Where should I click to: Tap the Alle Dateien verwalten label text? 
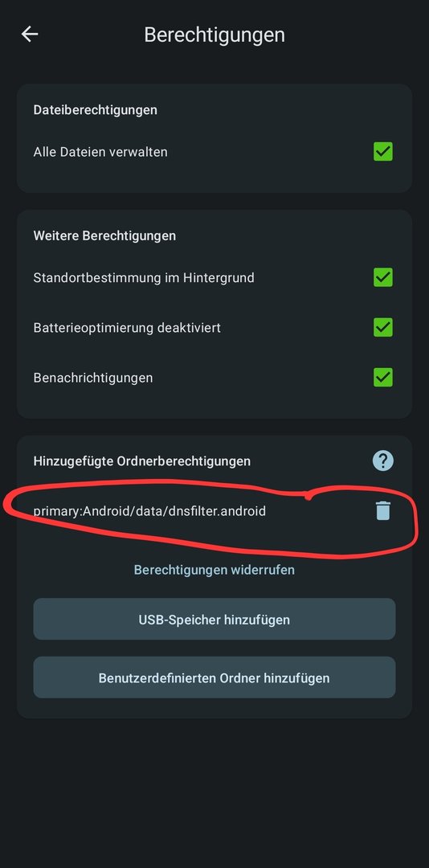(100, 152)
